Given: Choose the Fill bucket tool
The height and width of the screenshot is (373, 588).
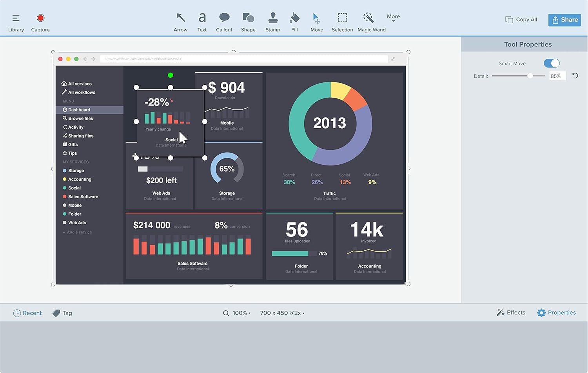Looking at the screenshot, I should [x=294, y=22].
